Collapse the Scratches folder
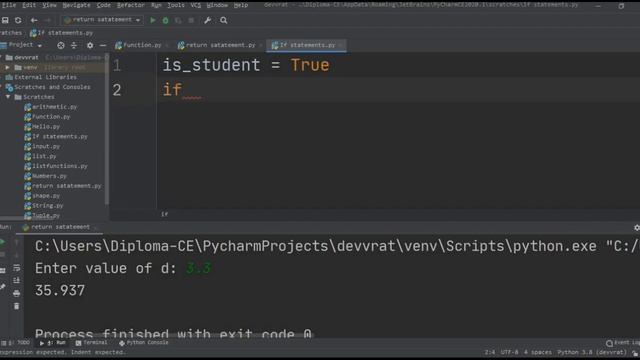This screenshot has width=640, height=360. pos(8,97)
